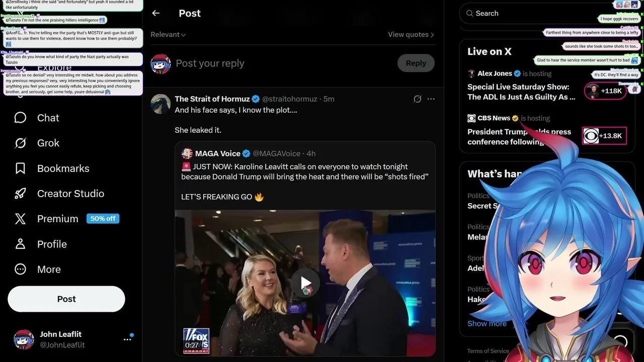Play the Fox News video
Screen dimensions: 644x362
pyautogui.click(x=305, y=284)
